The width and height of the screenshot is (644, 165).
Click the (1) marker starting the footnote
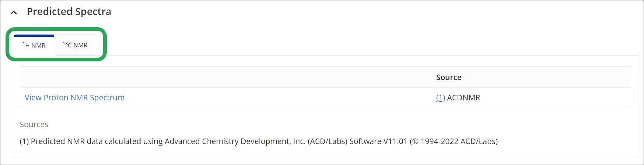tap(24, 141)
